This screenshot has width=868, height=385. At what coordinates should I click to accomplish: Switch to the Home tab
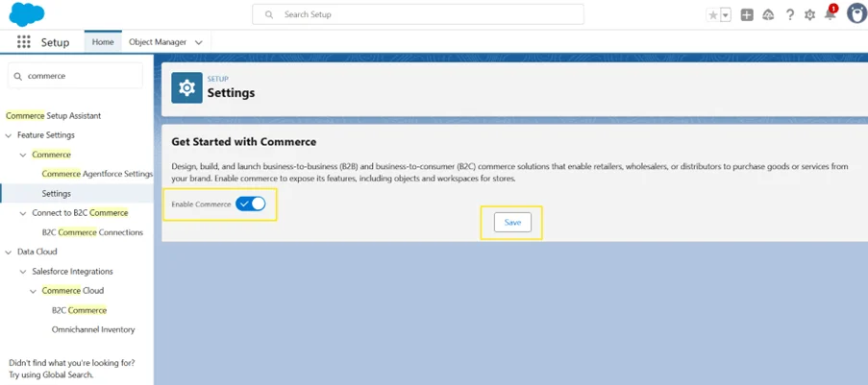tap(103, 42)
